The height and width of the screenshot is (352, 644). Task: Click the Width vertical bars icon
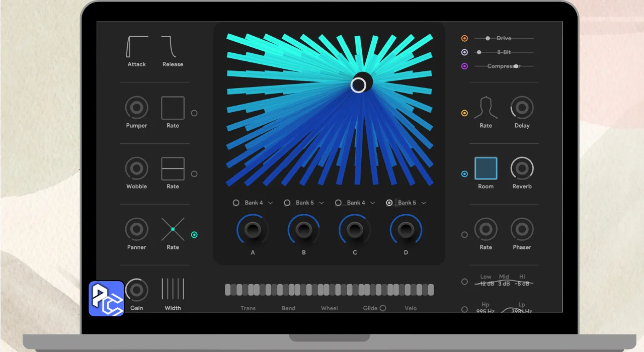[173, 289]
